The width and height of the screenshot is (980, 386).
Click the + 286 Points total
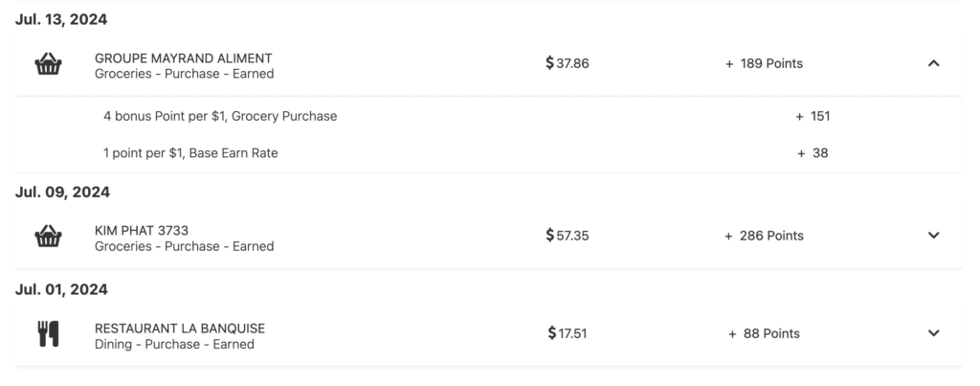(764, 236)
